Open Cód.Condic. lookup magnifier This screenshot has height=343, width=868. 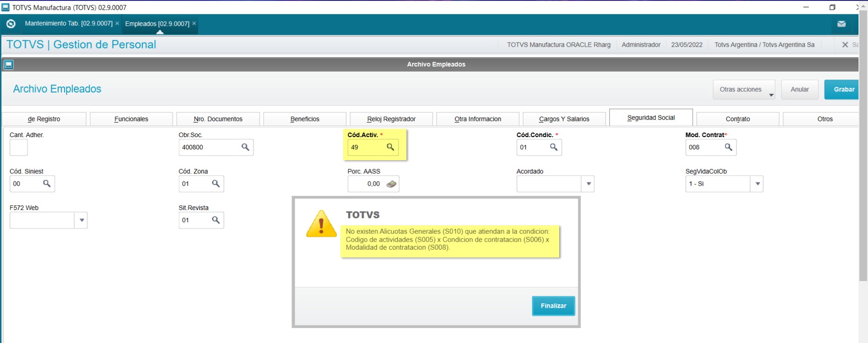tap(554, 147)
